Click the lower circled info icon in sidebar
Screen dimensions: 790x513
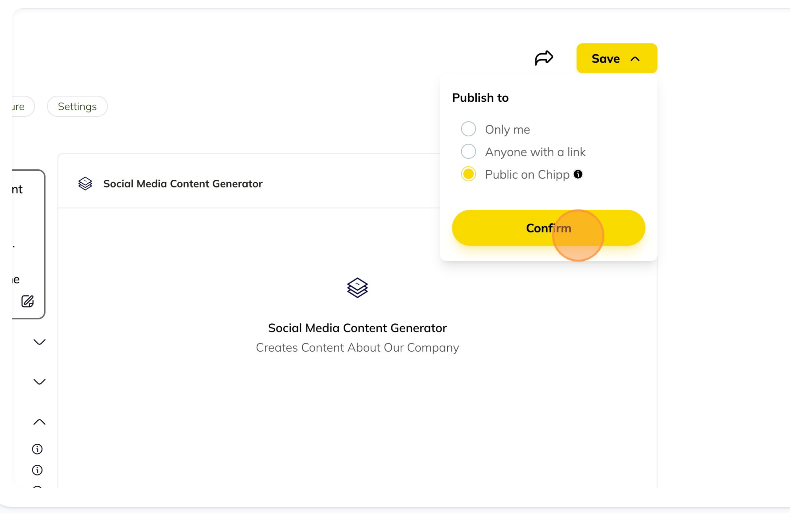coord(37,470)
